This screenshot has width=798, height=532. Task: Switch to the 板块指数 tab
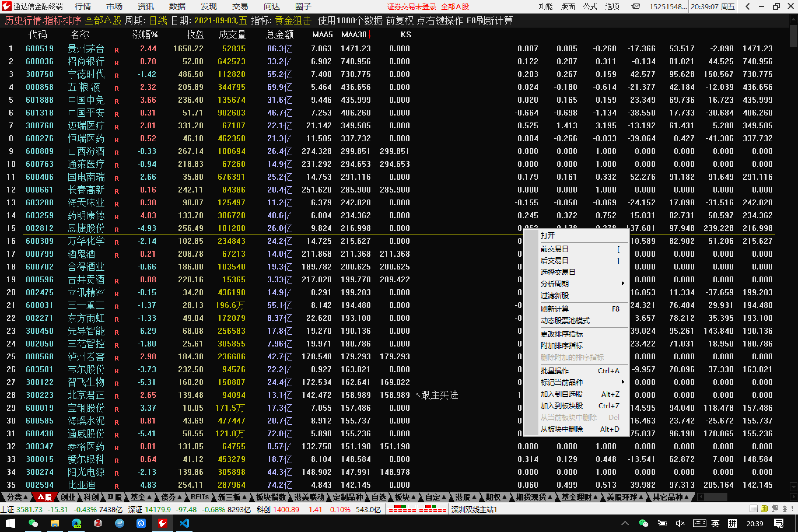tap(271, 497)
